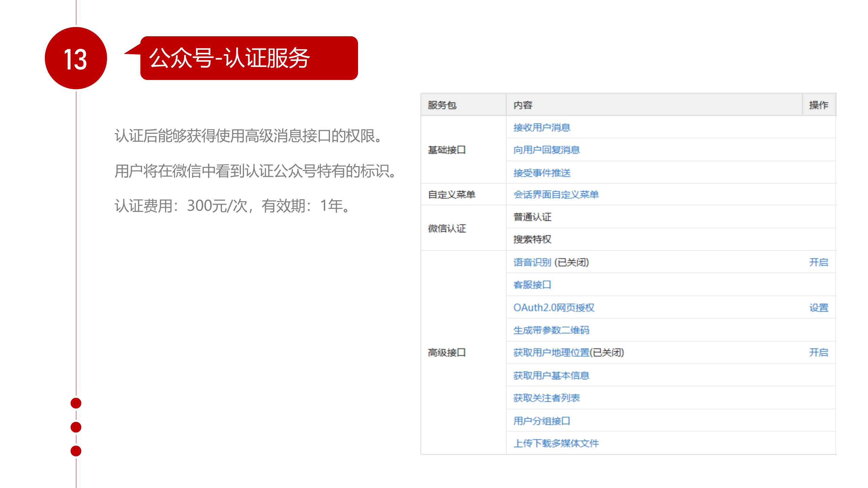Open the 接收用户消息 interface link

[541, 127]
